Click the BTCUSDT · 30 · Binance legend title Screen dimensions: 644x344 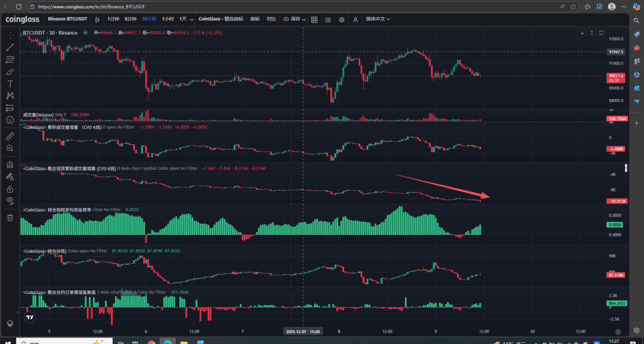[x=50, y=33]
